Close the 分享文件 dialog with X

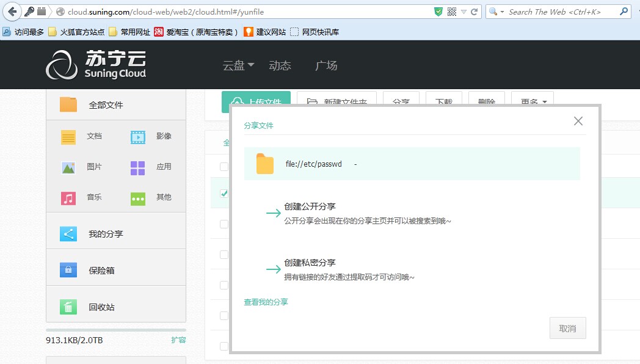(578, 121)
